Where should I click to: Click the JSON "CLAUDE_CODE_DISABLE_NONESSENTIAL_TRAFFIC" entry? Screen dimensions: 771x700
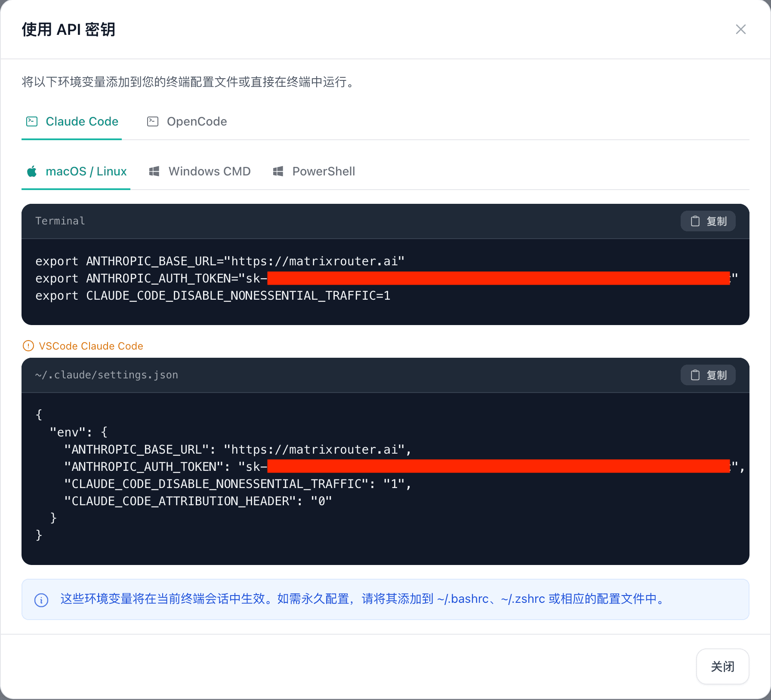point(238,484)
